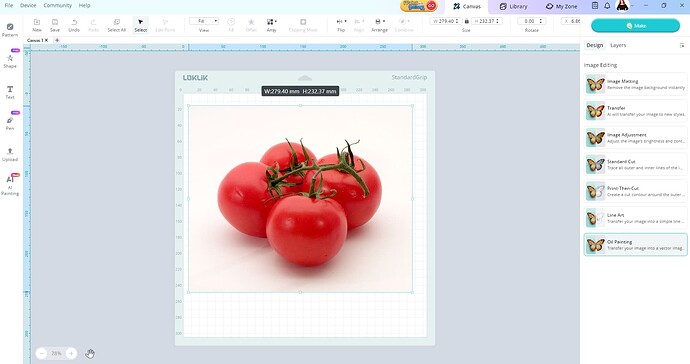
Task: Close the Canvas 1 tab
Action: (46, 40)
